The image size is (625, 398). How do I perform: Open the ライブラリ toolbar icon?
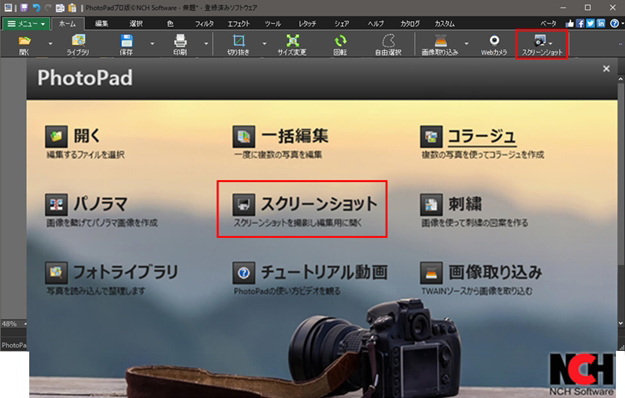pyautogui.click(x=78, y=44)
